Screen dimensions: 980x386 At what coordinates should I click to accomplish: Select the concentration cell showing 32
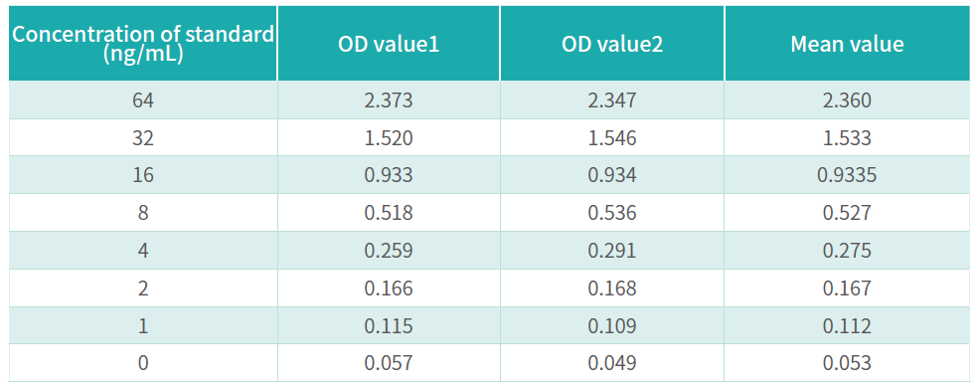[x=143, y=137]
